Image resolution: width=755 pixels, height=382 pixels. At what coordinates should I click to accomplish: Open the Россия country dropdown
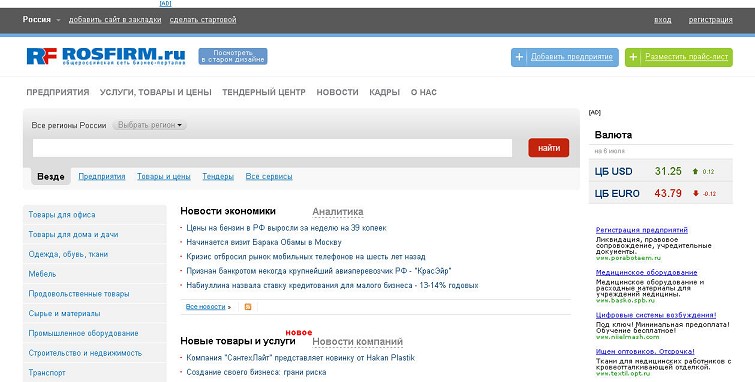coord(41,20)
